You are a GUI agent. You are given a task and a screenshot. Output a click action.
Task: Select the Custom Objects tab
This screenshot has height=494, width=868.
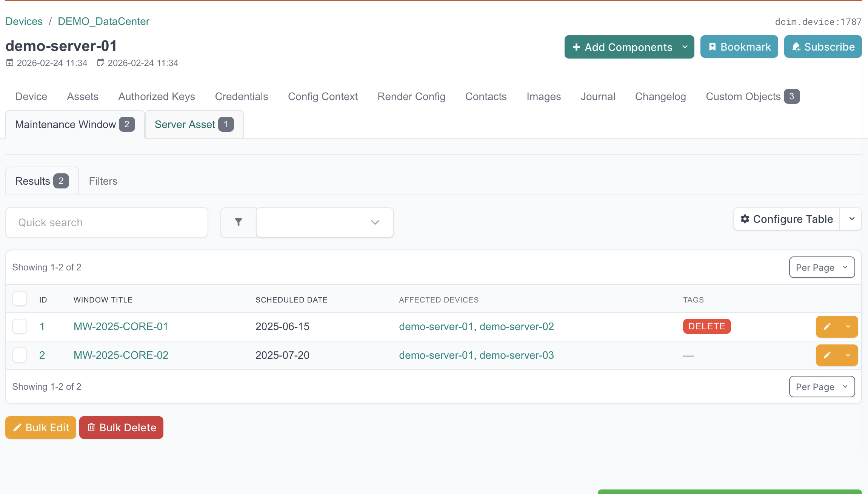click(x=753, y=97)
